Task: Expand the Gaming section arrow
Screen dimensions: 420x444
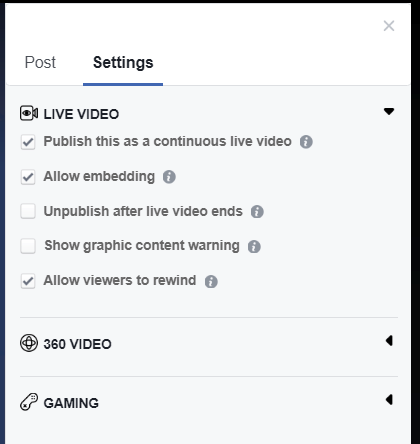Action: click(x=389, y=399)
